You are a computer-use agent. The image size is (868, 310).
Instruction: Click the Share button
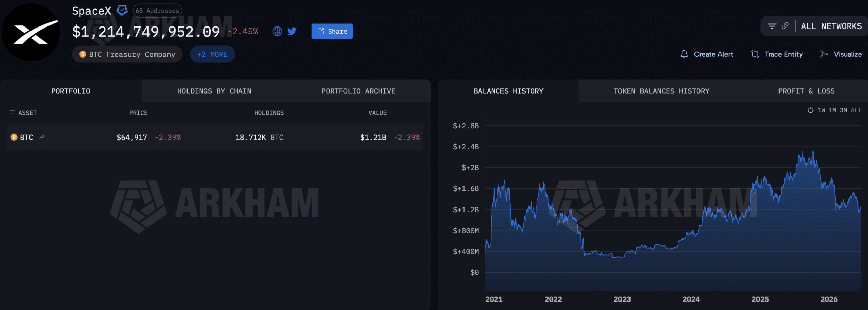coord(332,31)
